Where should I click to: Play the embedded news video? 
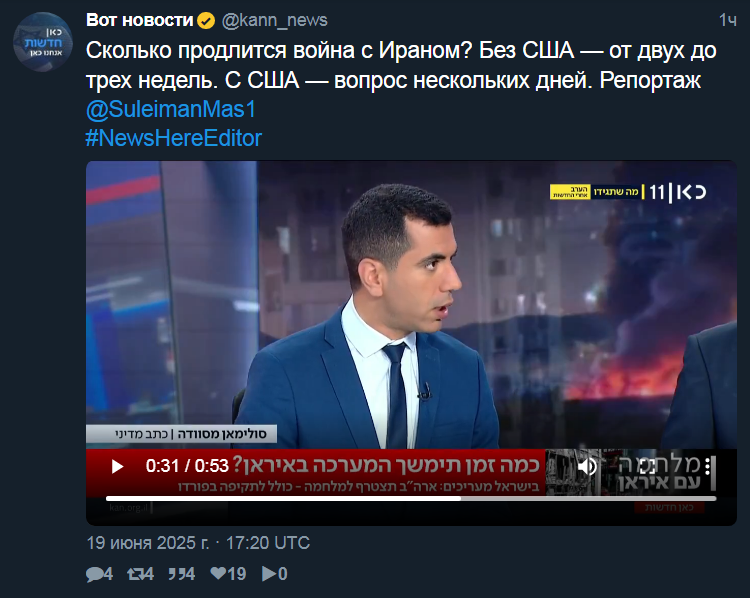117,466
